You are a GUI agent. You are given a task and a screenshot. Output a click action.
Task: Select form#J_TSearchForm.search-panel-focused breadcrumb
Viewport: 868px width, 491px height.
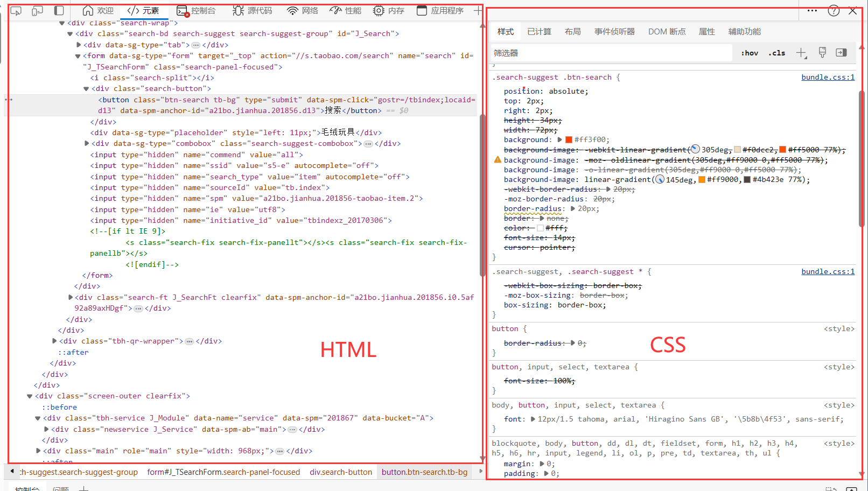click(x=223, y=472)
